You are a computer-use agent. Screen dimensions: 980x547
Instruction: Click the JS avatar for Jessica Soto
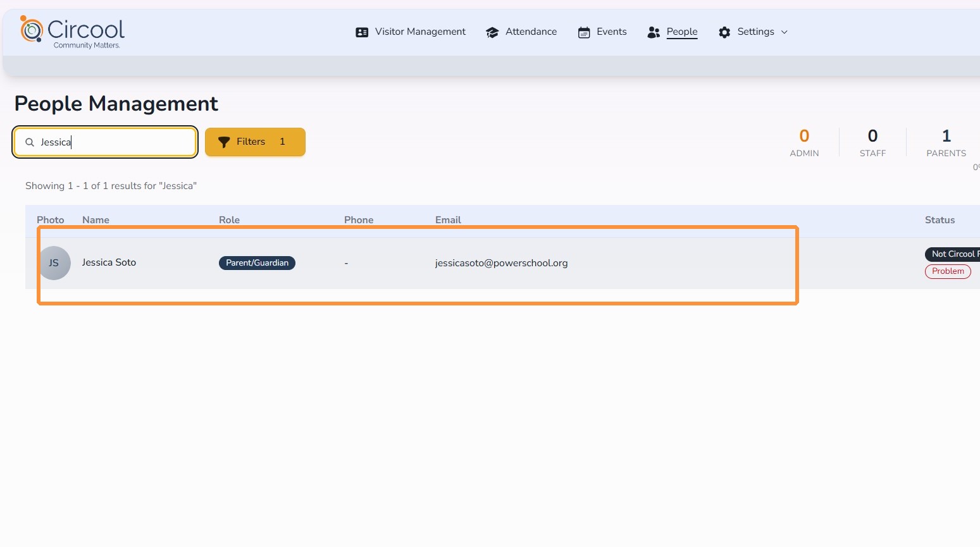click(x=54, y=263)
